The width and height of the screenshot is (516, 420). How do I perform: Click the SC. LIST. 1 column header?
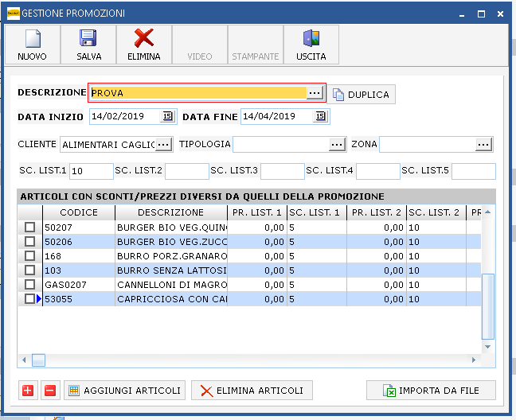click(317, 212)
